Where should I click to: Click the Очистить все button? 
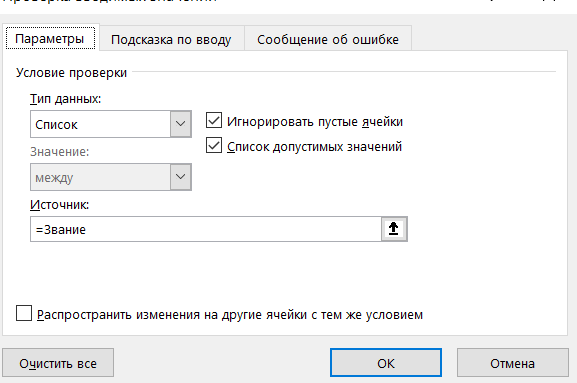tap(58, 363)
